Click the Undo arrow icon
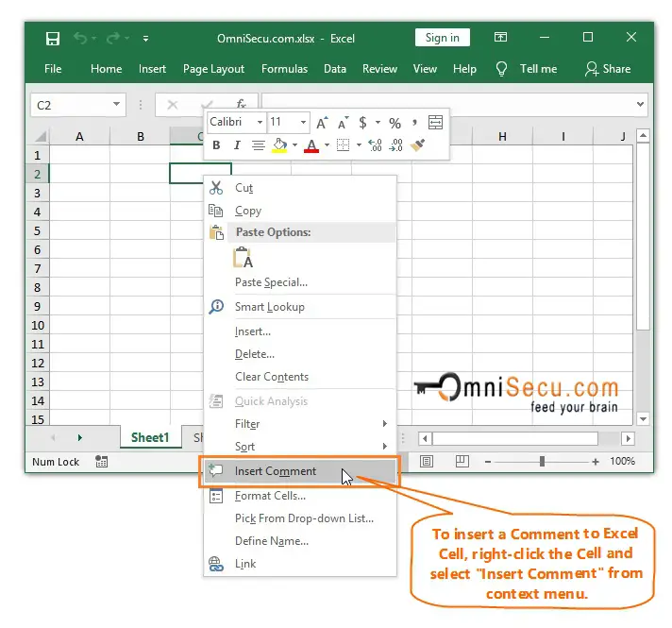 pos(80,38)
